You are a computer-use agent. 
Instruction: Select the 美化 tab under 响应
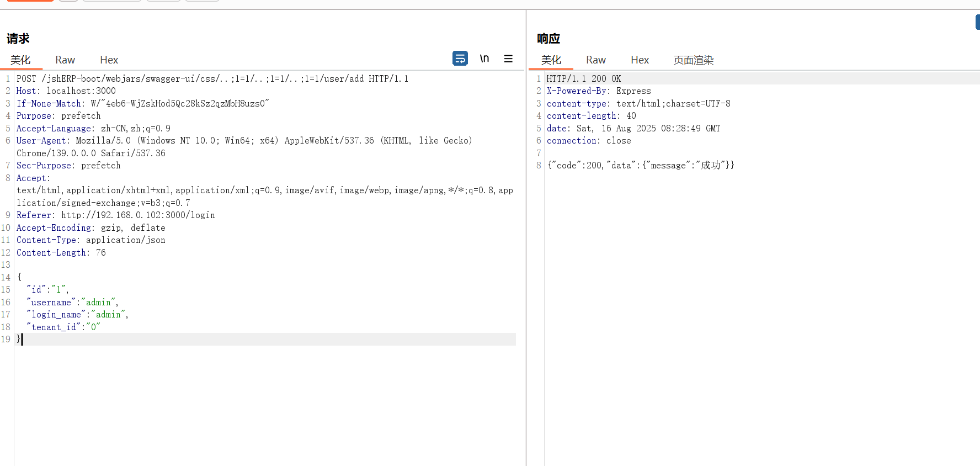click(x=551, y=60)
